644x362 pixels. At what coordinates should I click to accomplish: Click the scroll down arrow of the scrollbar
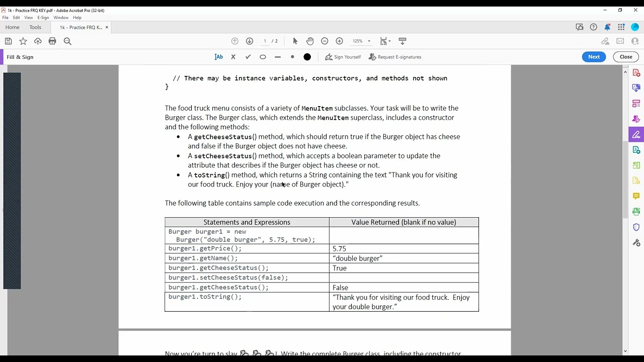(625, 351)
